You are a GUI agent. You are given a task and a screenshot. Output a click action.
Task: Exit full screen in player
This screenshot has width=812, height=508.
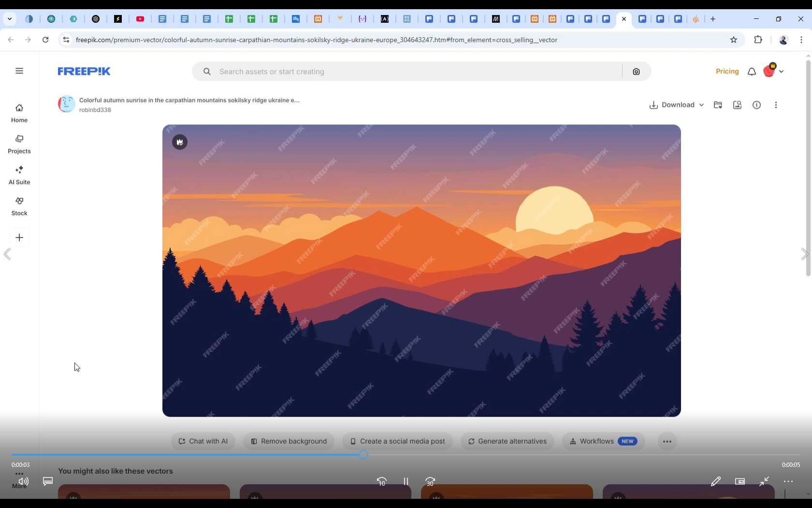tap(764, 481)
